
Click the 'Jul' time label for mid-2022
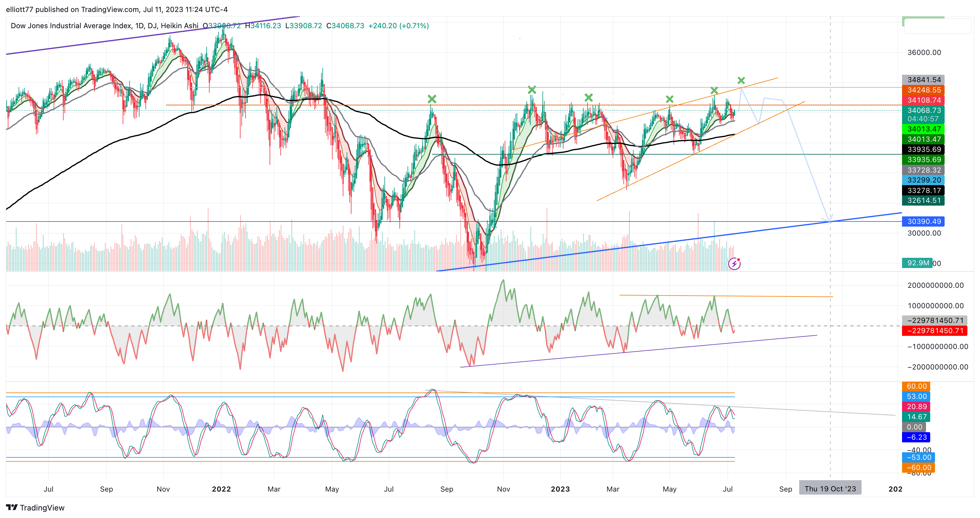[389, 489]
